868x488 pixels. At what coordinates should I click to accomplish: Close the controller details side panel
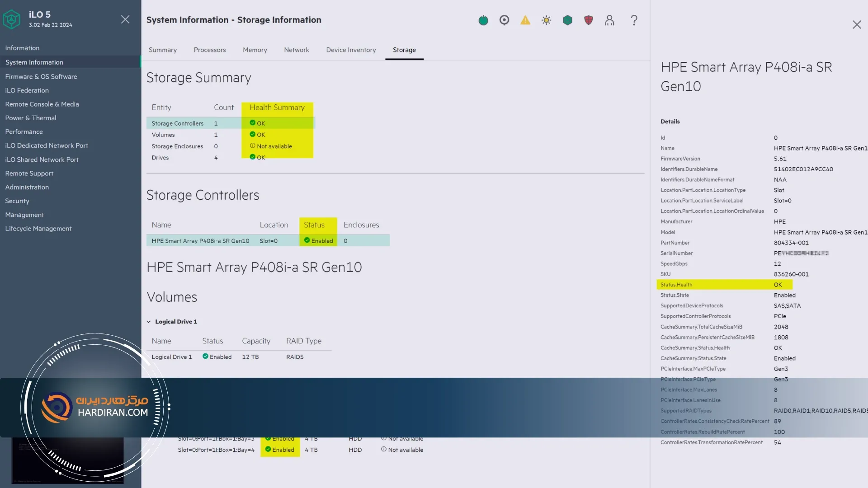click(856, 25)
